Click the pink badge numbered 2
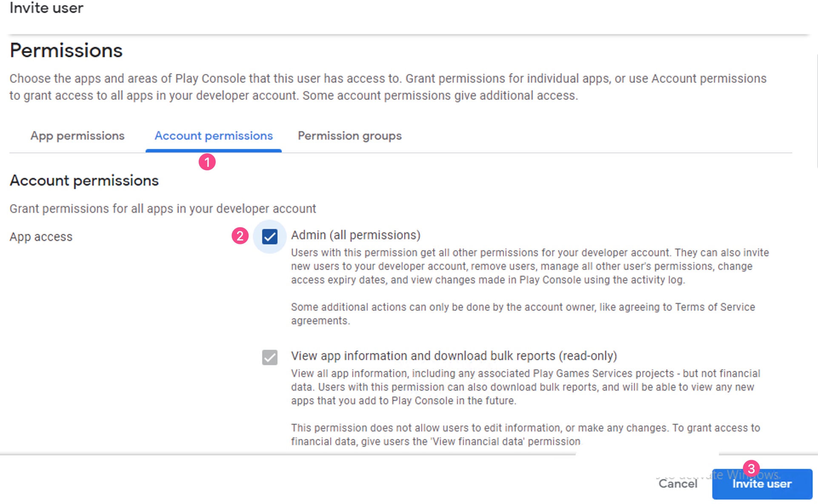Screen dimensions: 818x504 pos(240,236)
